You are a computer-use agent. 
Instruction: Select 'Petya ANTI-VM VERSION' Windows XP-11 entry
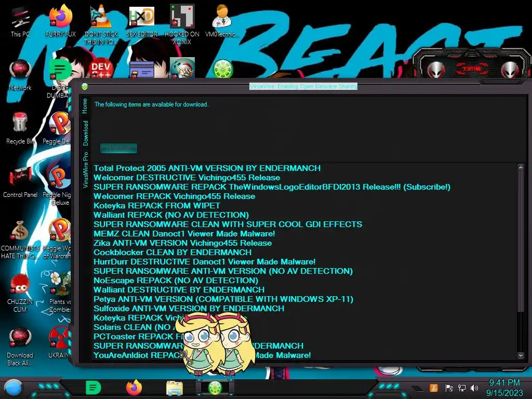click(223, 299)
